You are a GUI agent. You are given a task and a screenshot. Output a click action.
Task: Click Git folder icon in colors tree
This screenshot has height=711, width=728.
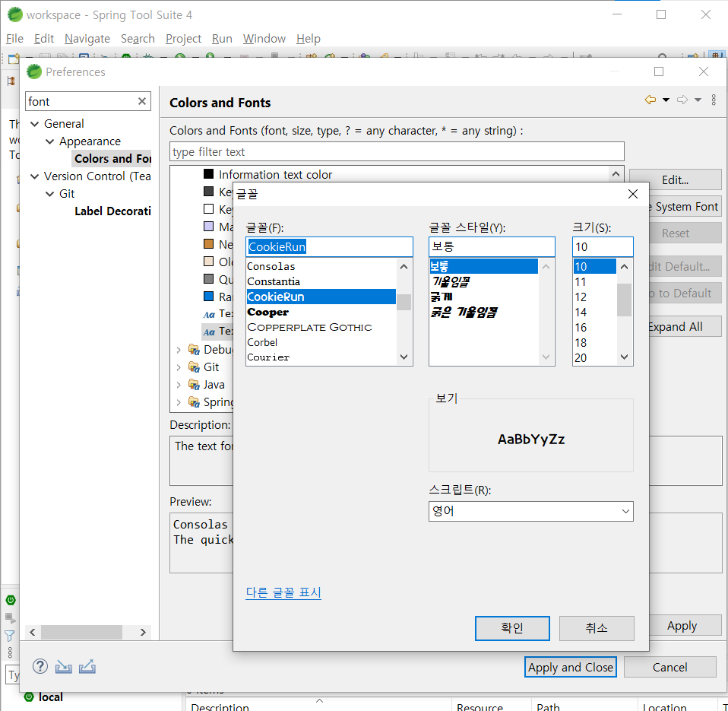pyautogui.click(x=194, y=367)
